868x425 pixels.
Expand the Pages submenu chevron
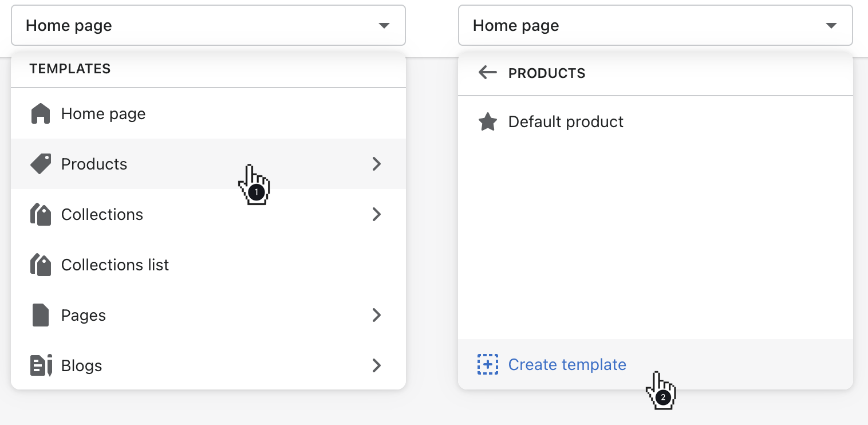coord(376,315)
